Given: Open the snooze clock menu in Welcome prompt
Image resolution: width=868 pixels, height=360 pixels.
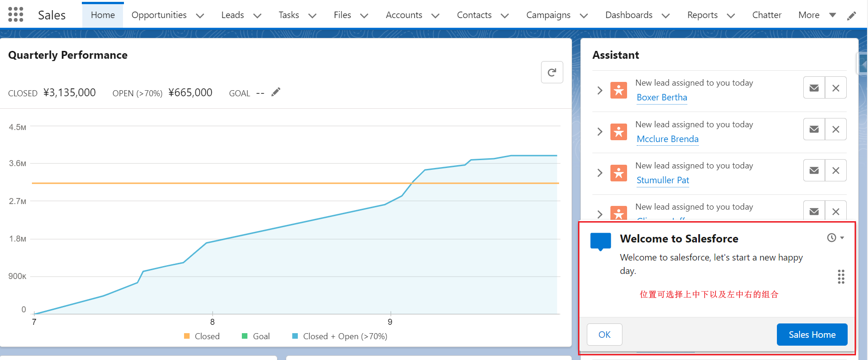Looking at the screenshot, I should pos(836,238).
